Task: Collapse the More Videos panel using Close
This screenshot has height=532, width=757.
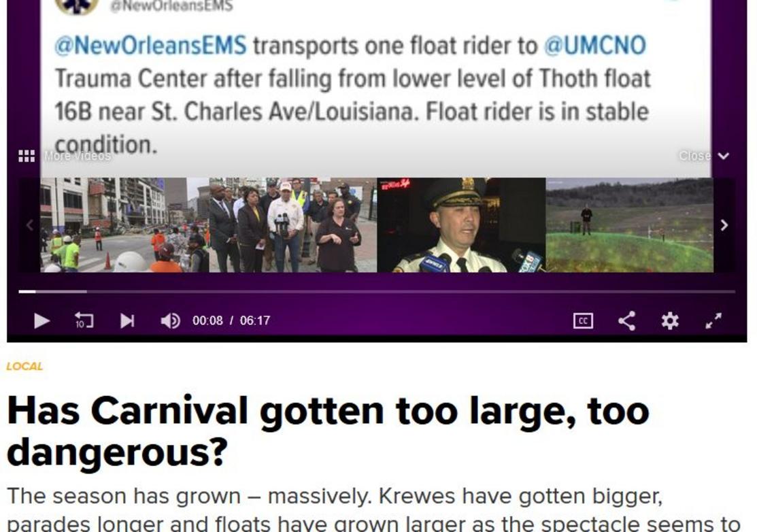Action: point(694,156)
